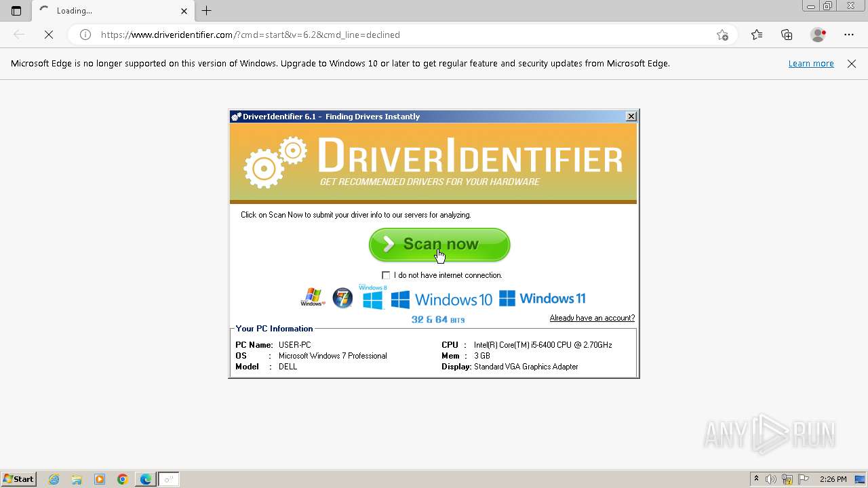
Task: Click the Windows 10 logo
Action: [441, 299]
